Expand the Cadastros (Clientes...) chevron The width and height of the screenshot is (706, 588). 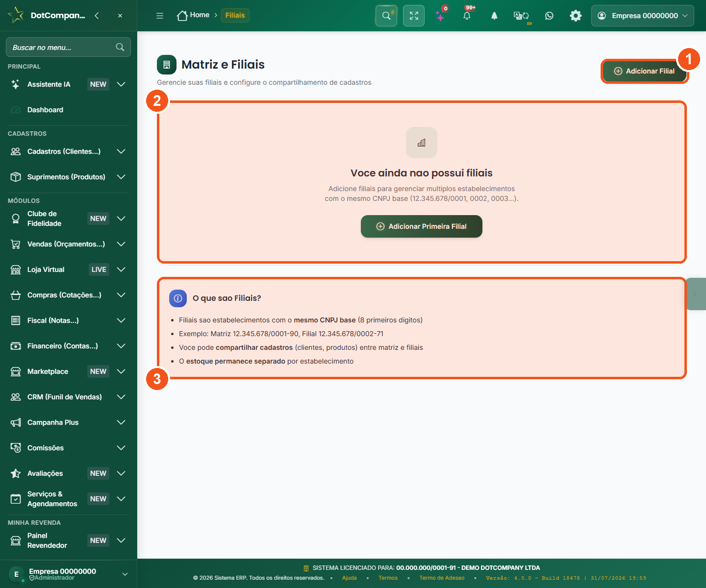coord(121,151)
